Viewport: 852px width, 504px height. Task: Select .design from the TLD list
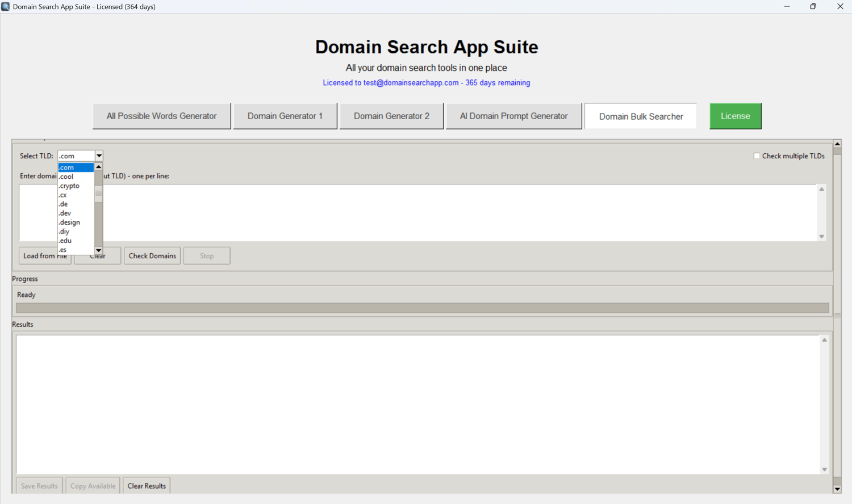tap(76, 222)
